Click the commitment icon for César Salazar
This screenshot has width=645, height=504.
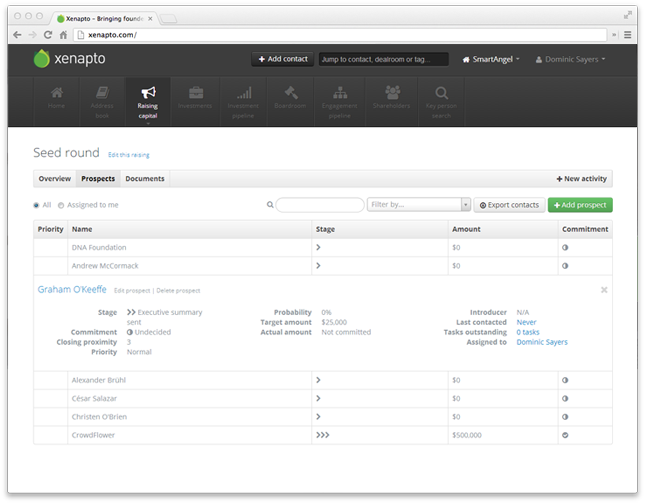click(x=565, y=398)
